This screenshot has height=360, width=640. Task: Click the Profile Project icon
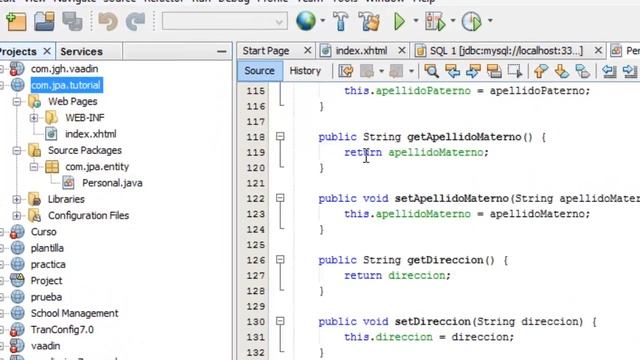click(471, 21)
